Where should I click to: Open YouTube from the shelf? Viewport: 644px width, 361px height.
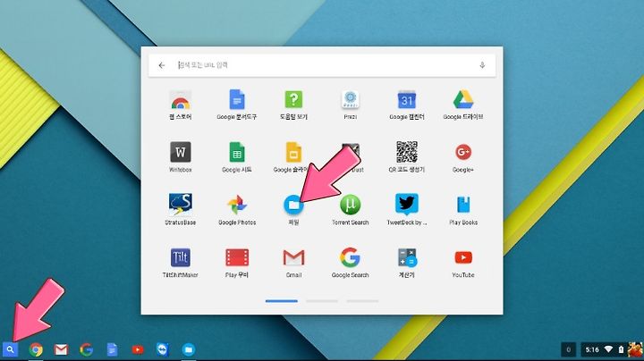(x=138, y=350)
